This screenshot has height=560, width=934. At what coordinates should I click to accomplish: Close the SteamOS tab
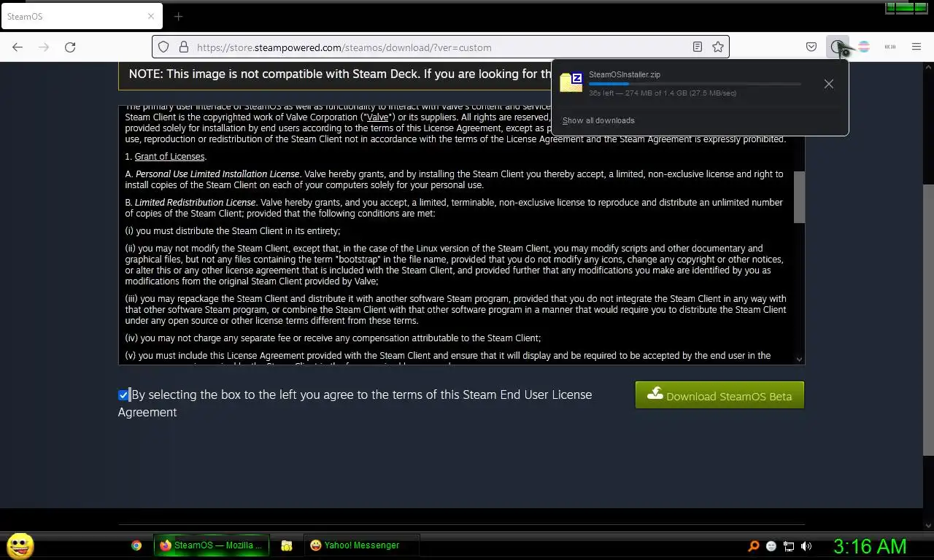[151, 16]
